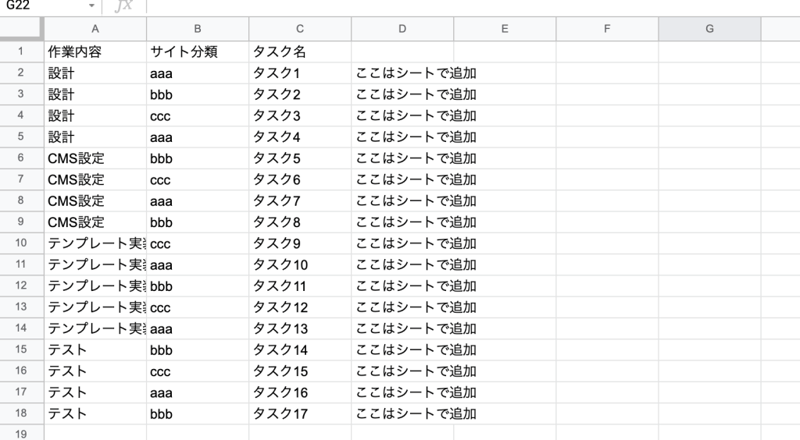Click the fx formula bar icon
The width and height of the screenshot is (800, 440).
[123, 6]
